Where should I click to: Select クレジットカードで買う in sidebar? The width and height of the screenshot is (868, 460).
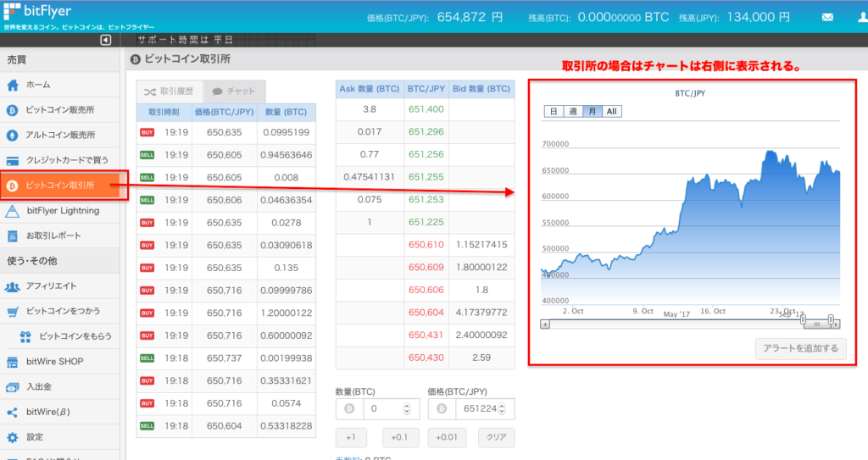point(60,160)
